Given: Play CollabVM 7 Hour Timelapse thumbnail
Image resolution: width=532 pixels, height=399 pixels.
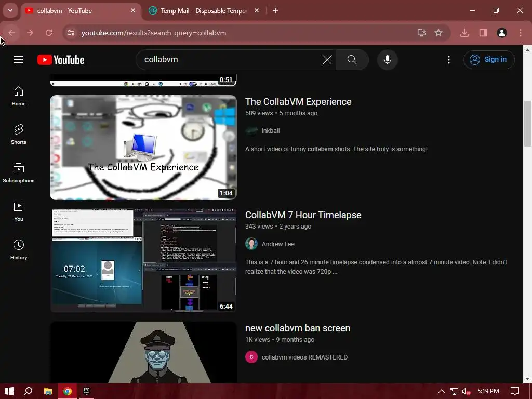Looking at the screenshot, I should click(143, 261).
